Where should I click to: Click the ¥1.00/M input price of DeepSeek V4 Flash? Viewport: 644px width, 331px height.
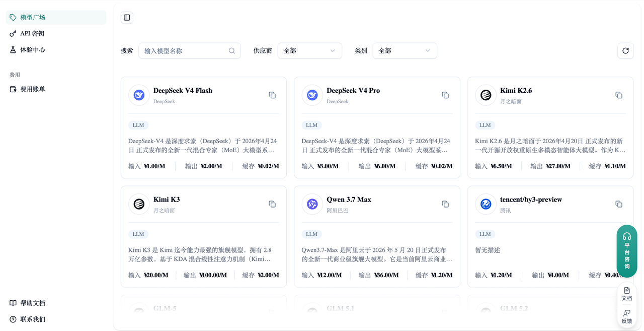tap(154, 166)
